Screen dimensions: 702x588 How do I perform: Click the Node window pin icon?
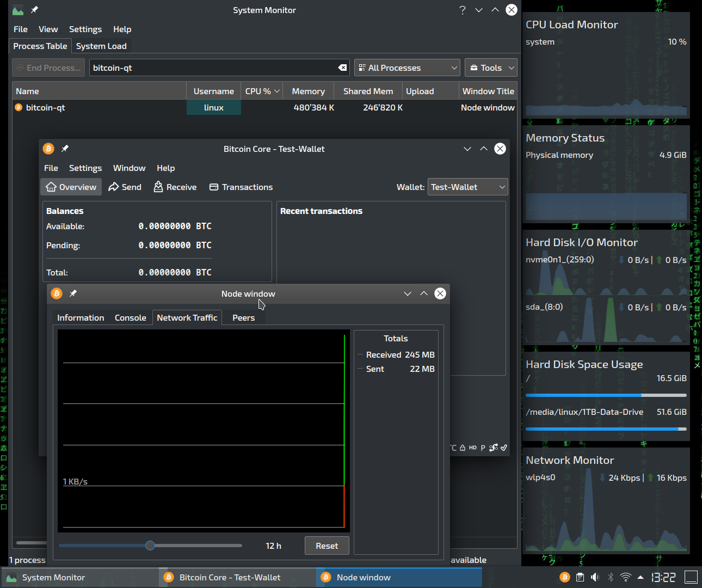point(73,293)
